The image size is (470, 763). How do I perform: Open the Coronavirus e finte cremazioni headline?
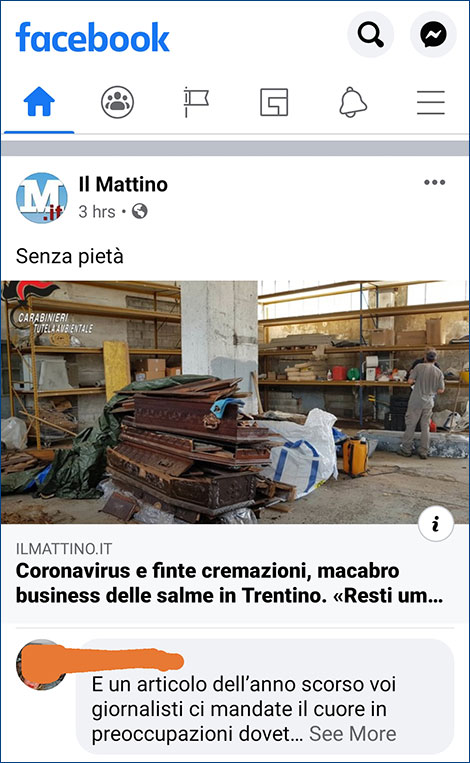(x=230, y=583)
